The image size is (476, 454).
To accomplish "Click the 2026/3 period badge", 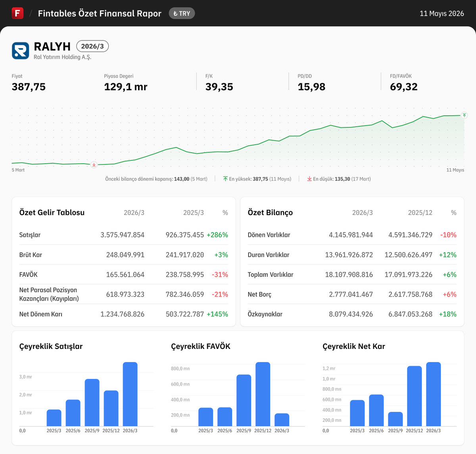I will click(92, 46).
